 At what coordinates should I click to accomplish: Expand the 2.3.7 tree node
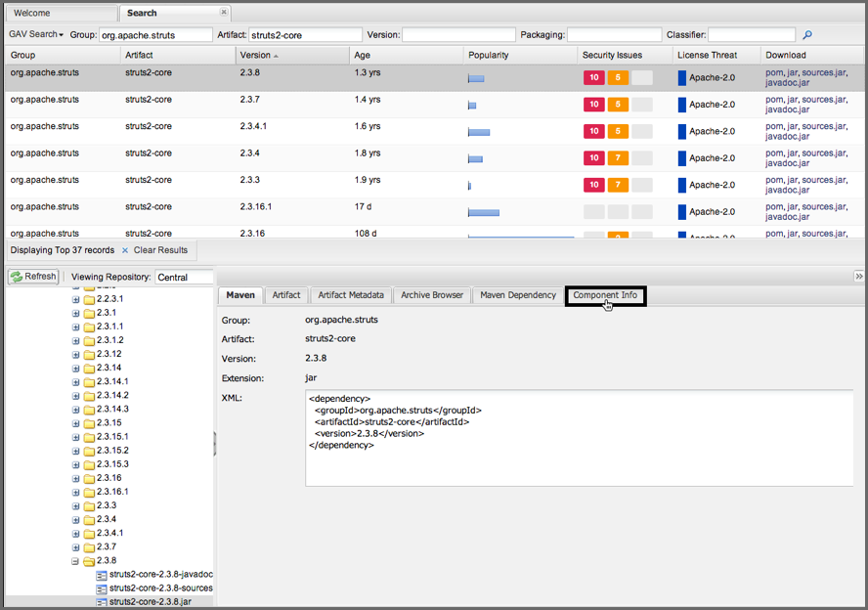click(76, 547)
